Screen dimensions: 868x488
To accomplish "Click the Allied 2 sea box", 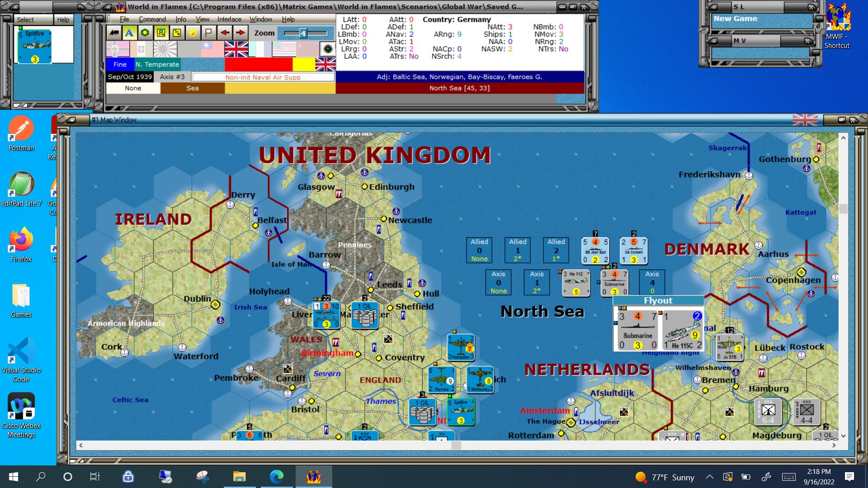I will (556, 250).
